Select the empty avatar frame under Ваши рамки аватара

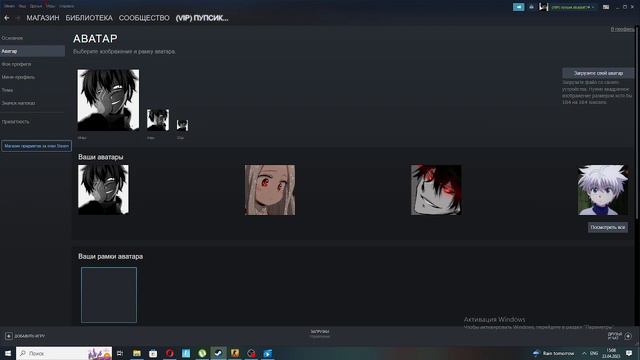point(109,295)
